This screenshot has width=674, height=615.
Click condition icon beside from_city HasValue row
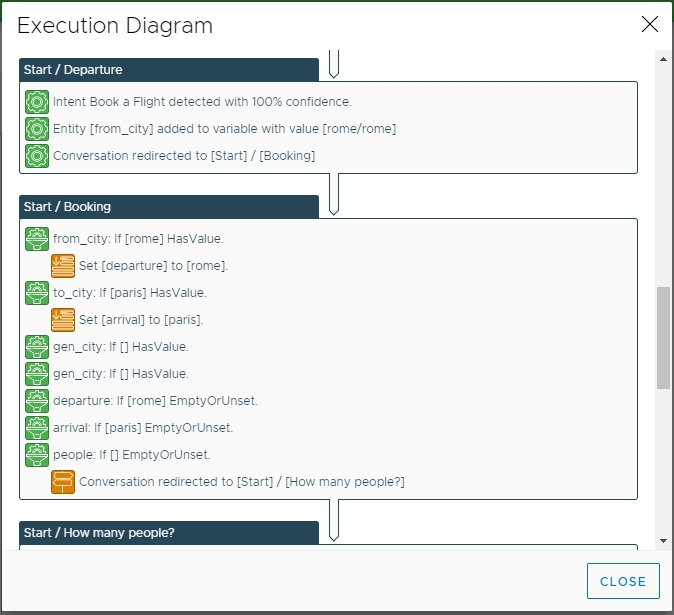(37, 239)
